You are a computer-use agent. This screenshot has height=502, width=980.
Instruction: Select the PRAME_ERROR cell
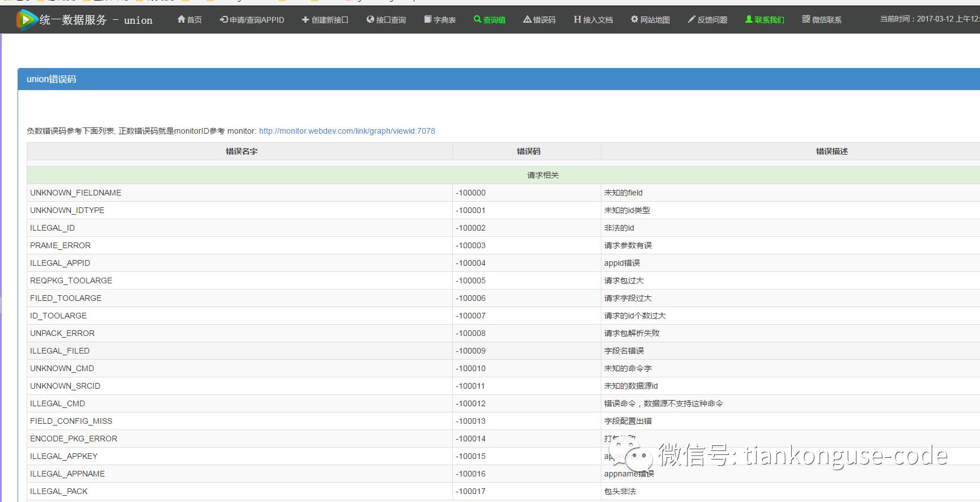240,245
